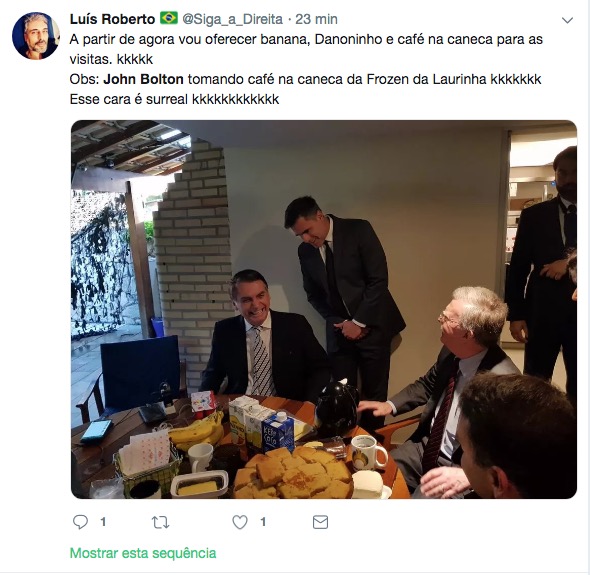This screenshot has height=575, width=590.
Task: Open the Luís Roberto display name link
Action: click(x=112, y=19)
